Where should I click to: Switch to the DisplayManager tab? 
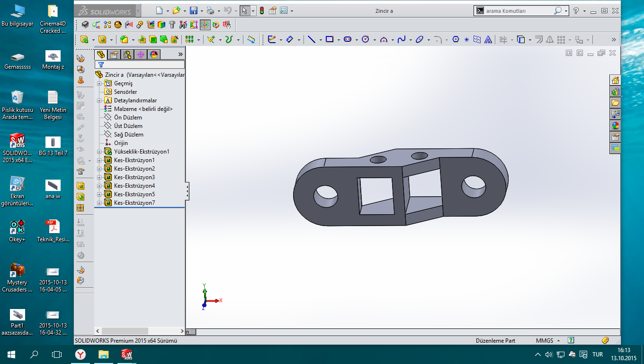(154, 55)
